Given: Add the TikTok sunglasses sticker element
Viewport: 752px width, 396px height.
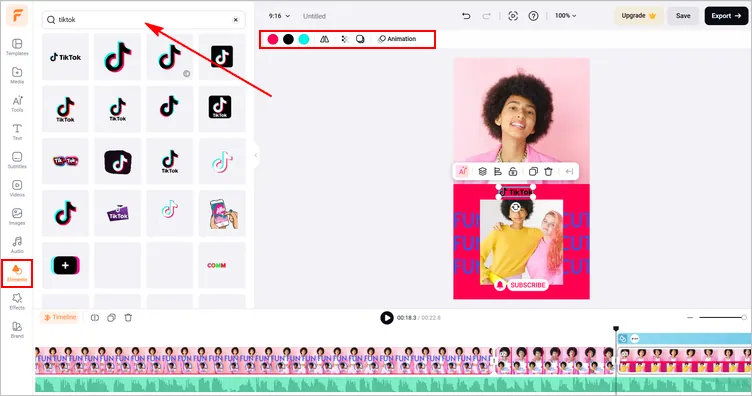Looking at the screenshot, I should point(65,161).
